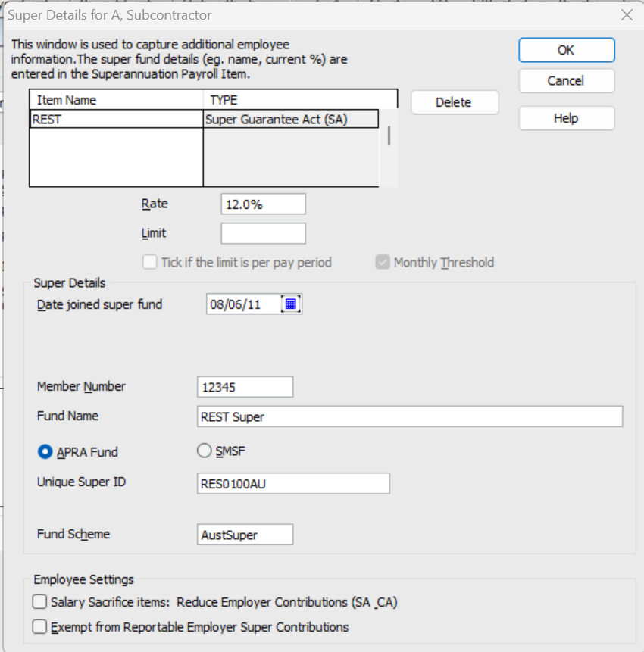The height and width of the screenshot is (652, 644).
Task: Confirm with the OK button
Action: coord(566,50)
